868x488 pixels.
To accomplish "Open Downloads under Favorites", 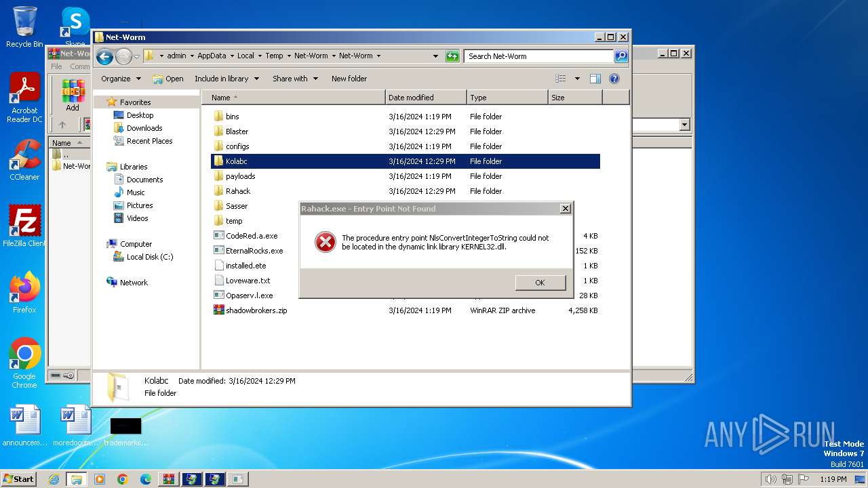I will 144,128.
